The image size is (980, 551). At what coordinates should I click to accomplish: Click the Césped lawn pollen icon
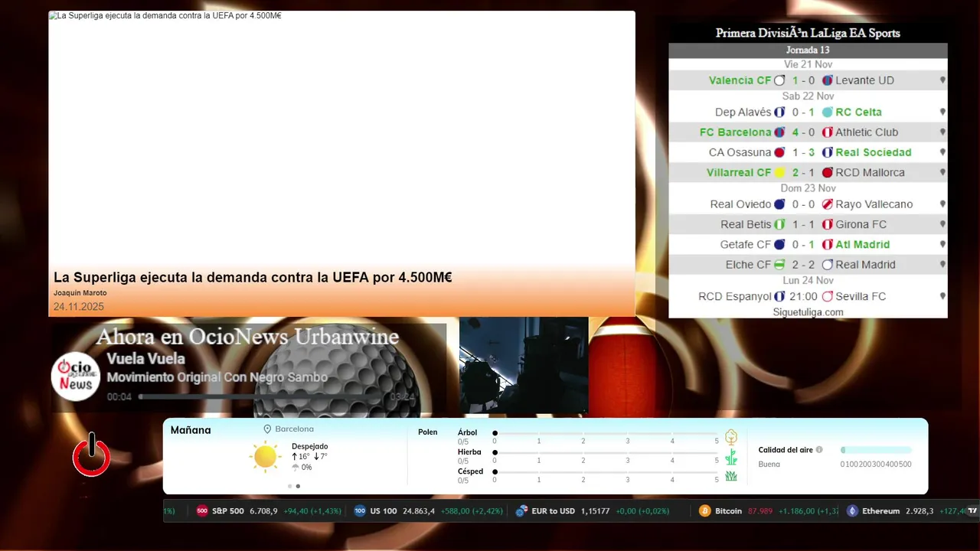point(731,476)
